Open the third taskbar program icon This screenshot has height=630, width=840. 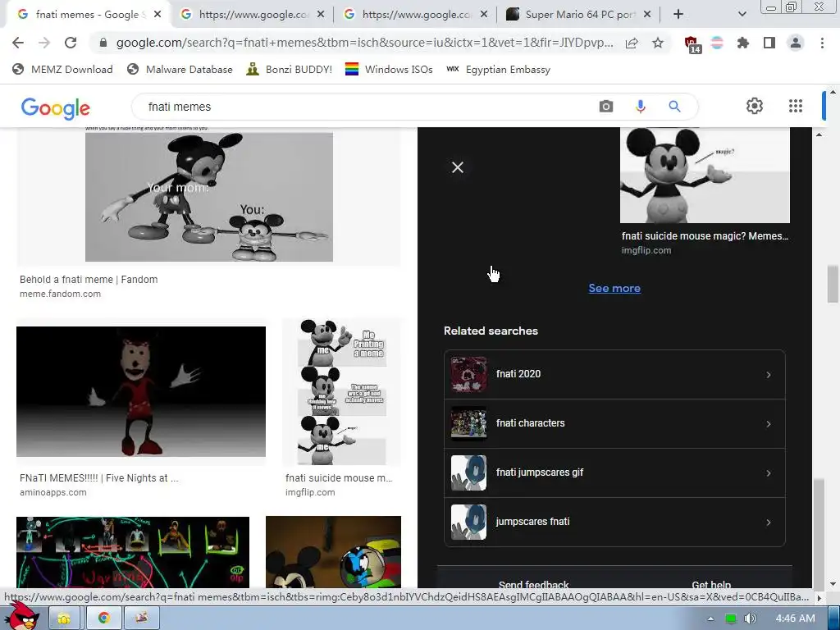coord(142,619)
